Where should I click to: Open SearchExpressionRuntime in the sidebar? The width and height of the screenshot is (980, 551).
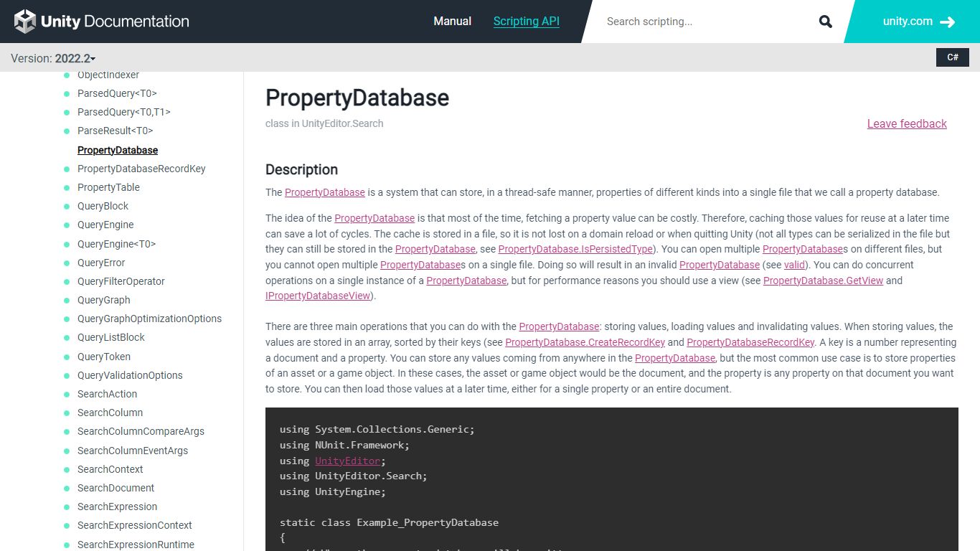coord(136,545)
